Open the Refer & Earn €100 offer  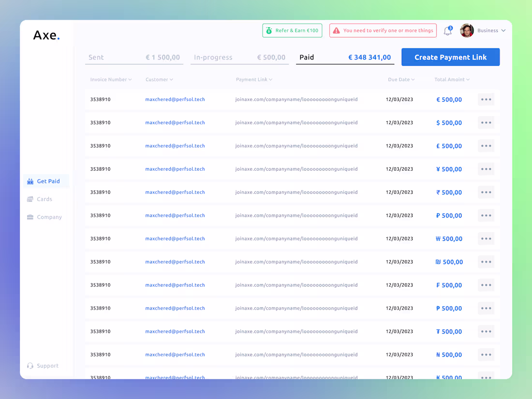coord(292,30)
